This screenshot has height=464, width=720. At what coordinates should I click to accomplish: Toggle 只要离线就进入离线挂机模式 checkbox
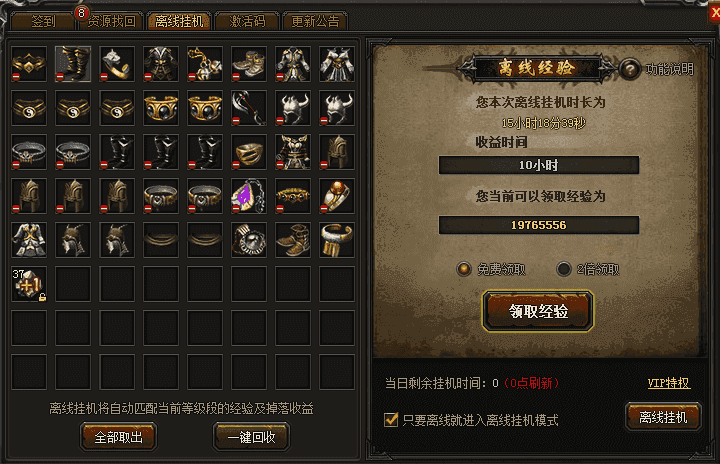point(391,419)
